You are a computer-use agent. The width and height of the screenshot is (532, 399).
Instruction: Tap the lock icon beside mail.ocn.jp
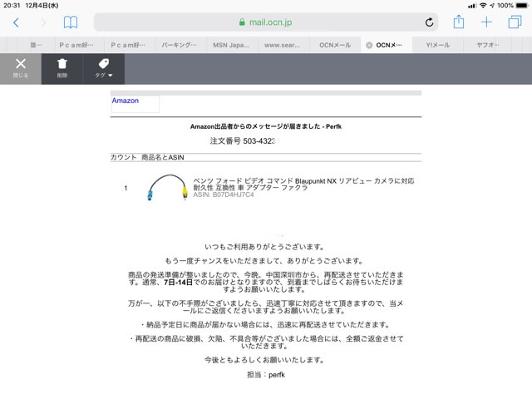point(242,22)
